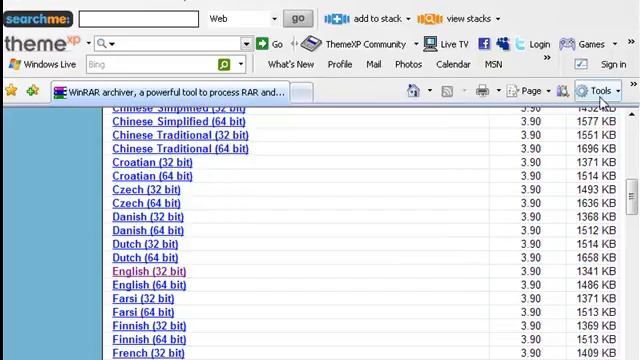640x360 pixels.
Task: Click the vertical scrollbar thumb
Action: 632,196
